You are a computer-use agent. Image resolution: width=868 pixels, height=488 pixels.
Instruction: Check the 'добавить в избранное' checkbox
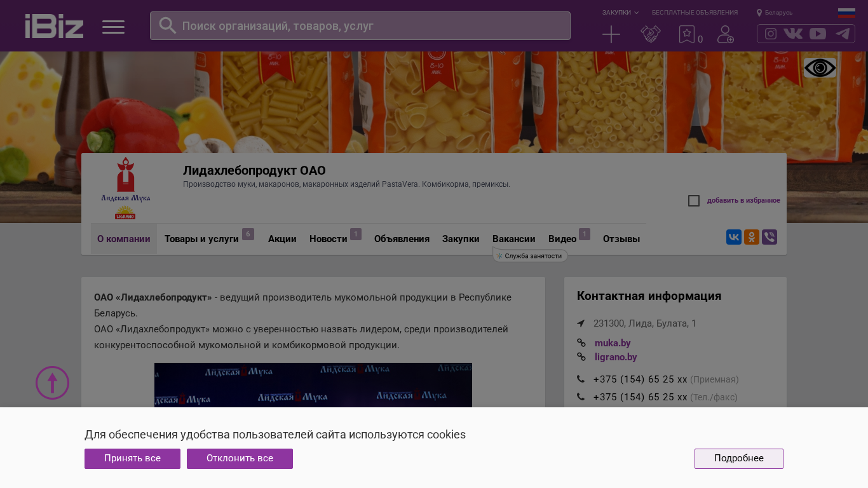click(694, 201)
